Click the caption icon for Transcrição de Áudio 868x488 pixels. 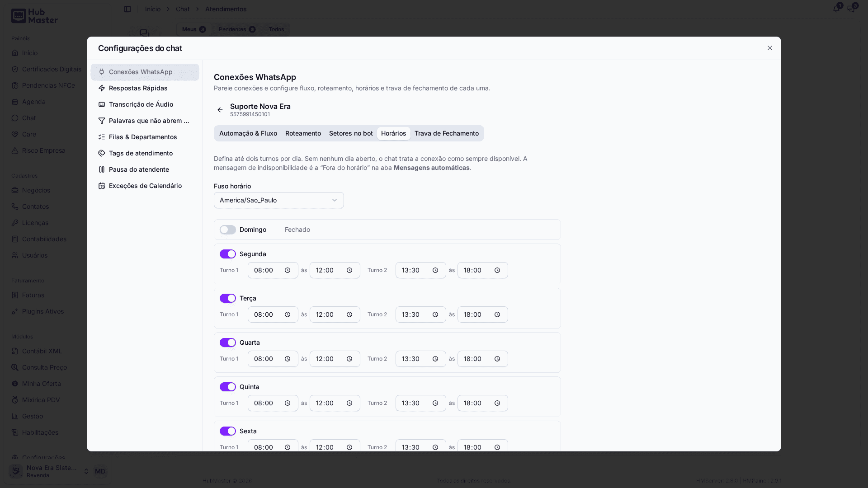click(102, 104)
